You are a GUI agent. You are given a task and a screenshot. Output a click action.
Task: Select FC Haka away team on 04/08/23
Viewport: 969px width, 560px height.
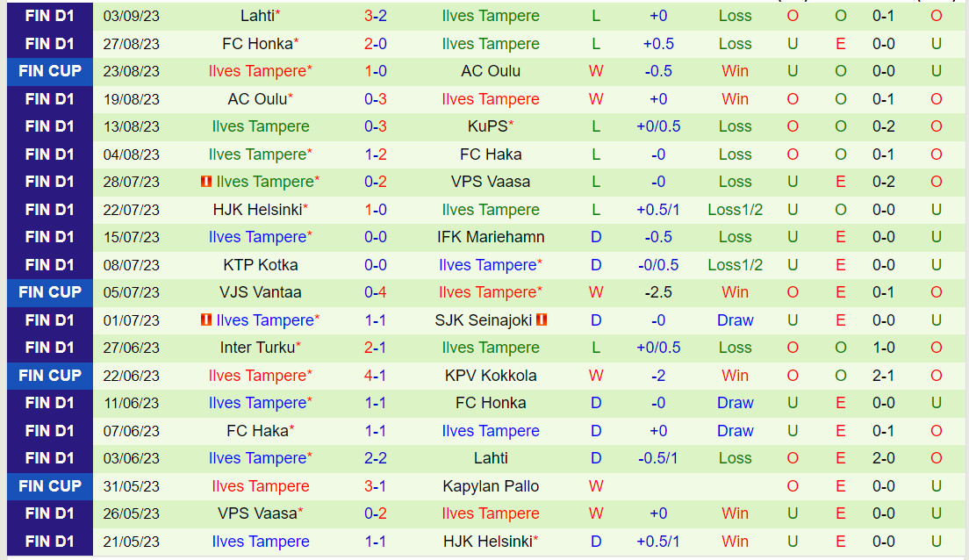pyautogui.click(x=491, y=154)
